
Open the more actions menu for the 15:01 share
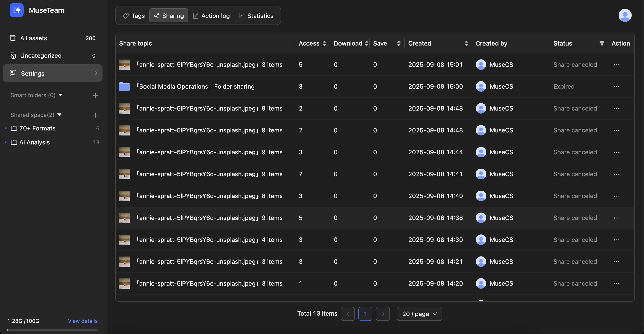point(616,65)
